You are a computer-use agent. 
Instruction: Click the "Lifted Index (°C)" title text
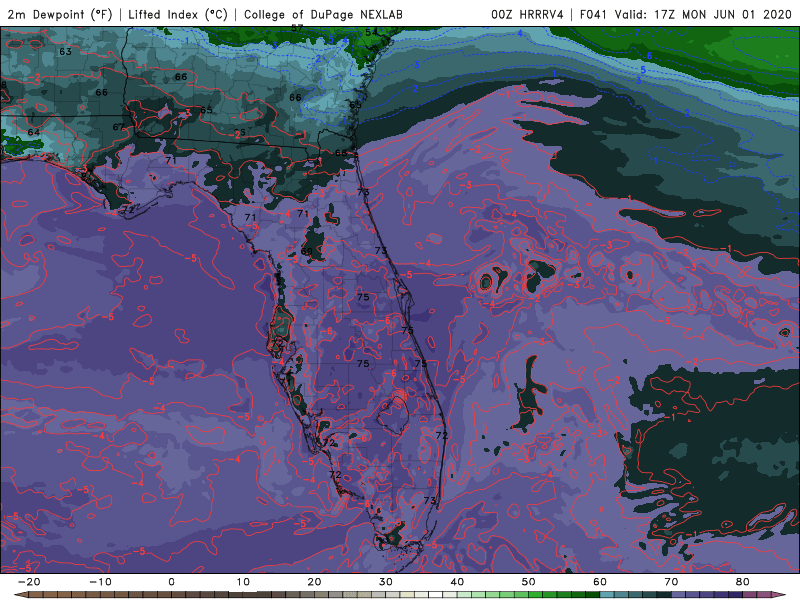(178, 14)
